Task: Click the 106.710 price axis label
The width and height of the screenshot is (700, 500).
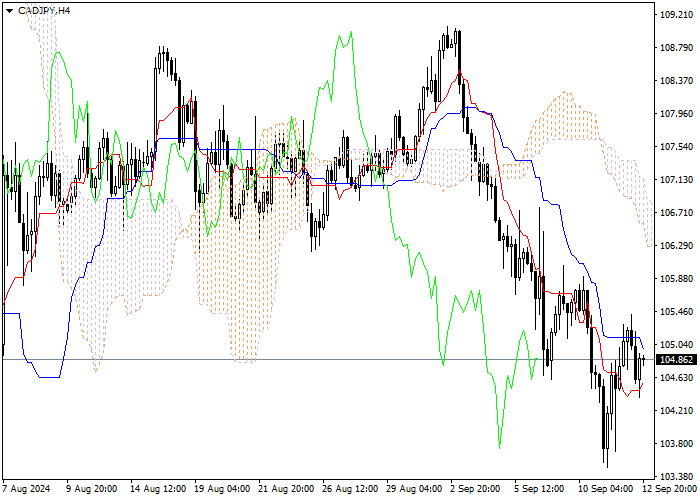Action: click(x=676, y=212)
